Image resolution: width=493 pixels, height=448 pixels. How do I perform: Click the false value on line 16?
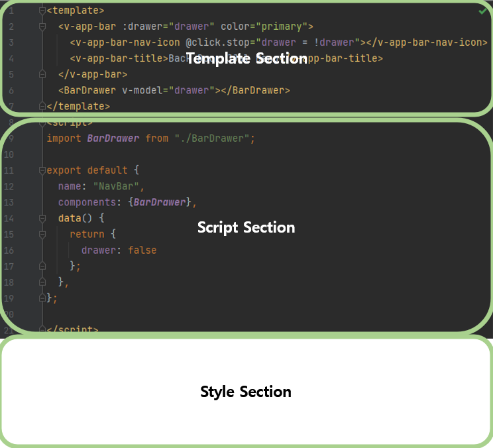pos(142,251)
